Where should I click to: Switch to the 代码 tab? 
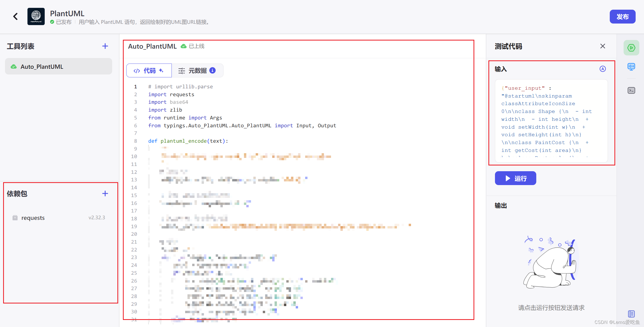pos(149,71)
